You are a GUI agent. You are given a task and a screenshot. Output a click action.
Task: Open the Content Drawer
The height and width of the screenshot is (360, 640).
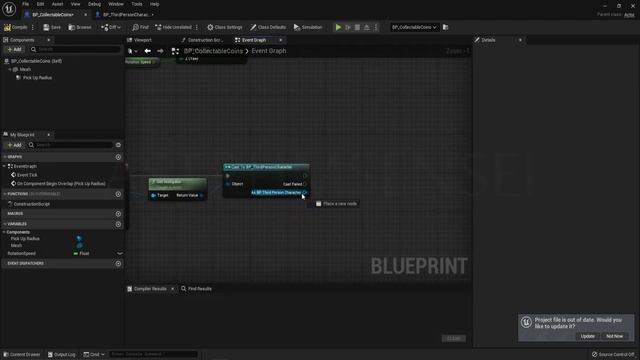[x=22, y=354]
